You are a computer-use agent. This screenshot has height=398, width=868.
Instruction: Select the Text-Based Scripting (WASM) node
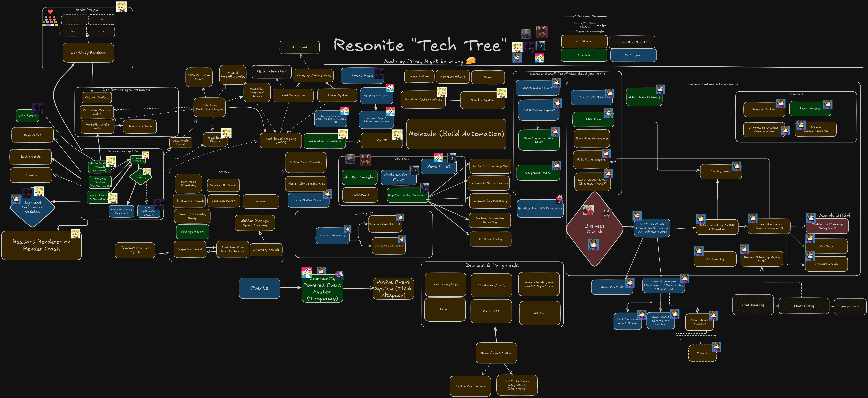click(280, 141)
